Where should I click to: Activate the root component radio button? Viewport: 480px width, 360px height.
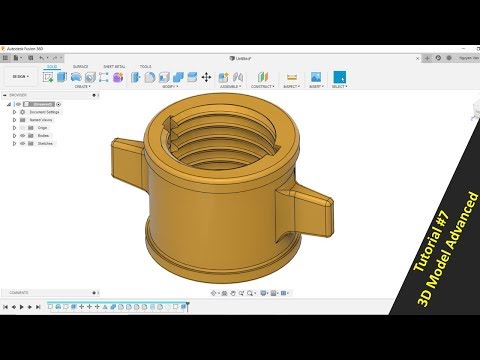tap(59, 104)
